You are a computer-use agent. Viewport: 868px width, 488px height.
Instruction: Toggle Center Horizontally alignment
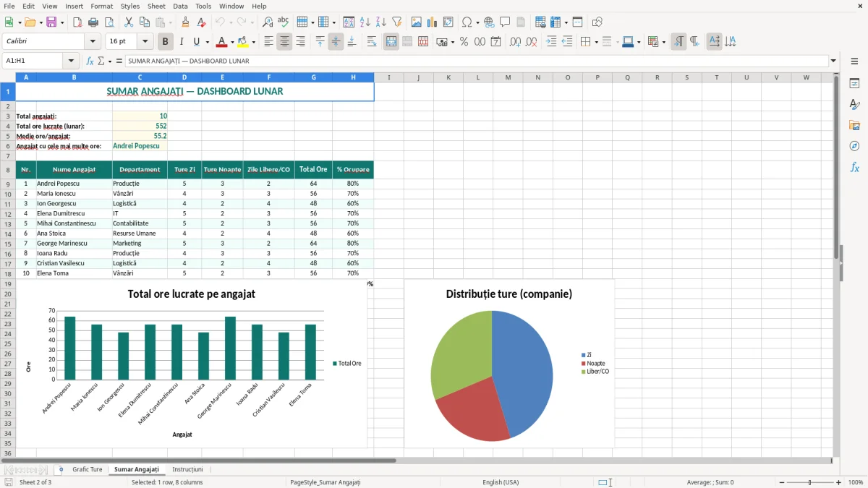point(284,42)
